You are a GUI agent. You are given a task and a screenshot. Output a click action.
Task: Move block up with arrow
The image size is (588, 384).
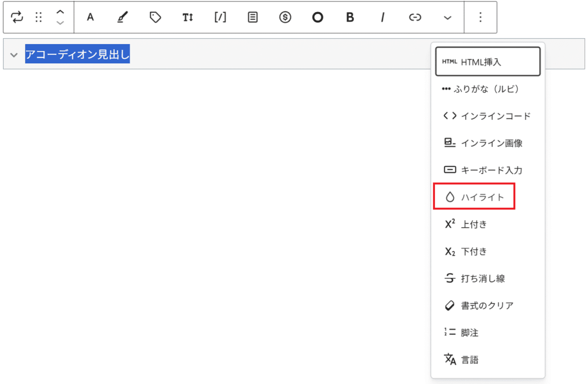point(60,12)
